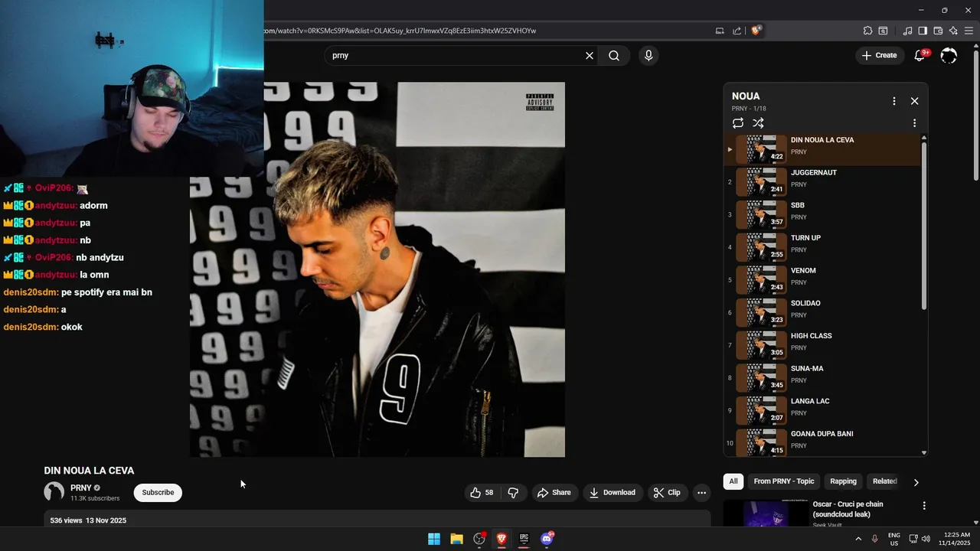Open the YouTube account avatar menu
This screenshot has width=980, height=551.
pos(949,55)
